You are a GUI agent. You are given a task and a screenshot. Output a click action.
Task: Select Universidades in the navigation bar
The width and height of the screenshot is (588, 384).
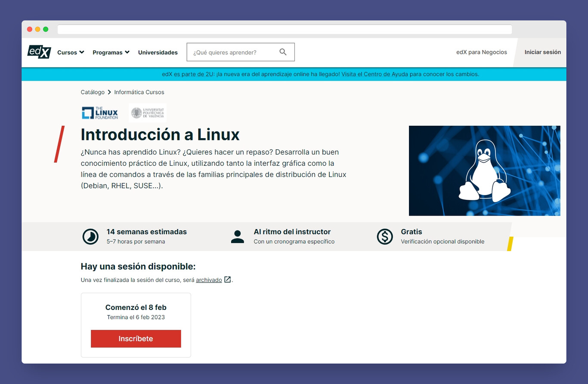(x=158, y=52)
